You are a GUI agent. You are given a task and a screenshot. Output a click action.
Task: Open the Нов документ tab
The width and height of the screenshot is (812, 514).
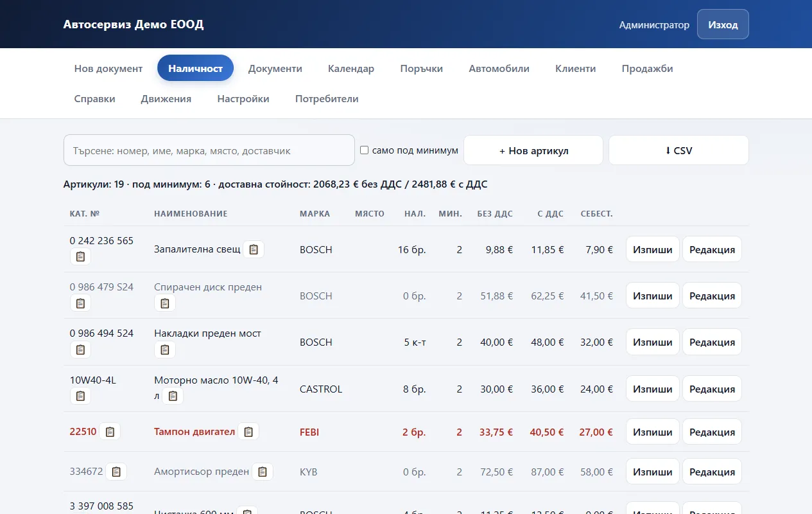(108, 68)
